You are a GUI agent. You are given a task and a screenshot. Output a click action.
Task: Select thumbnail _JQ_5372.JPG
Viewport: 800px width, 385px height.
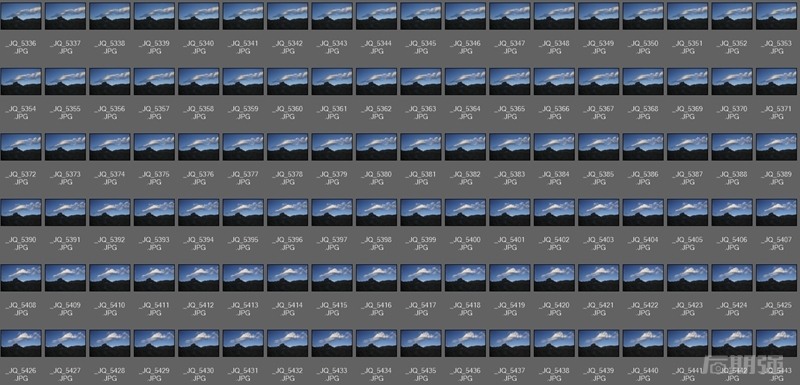coord(21,147)
